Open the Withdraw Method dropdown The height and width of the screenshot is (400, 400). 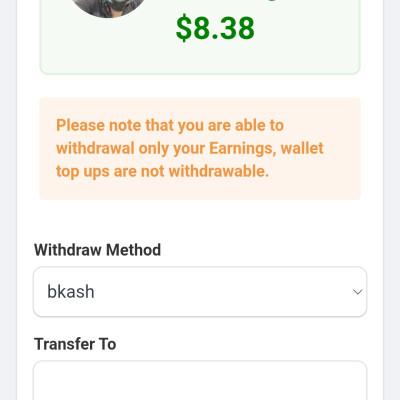[x=200, y=292]
